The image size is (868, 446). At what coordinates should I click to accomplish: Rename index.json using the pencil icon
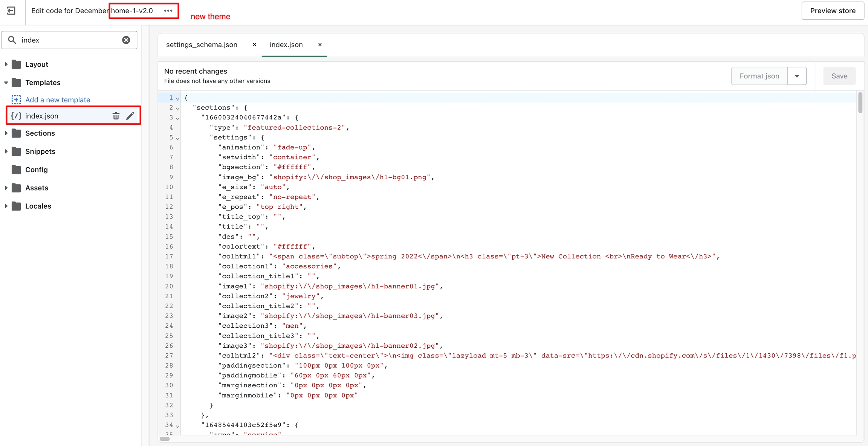point(130,116)
